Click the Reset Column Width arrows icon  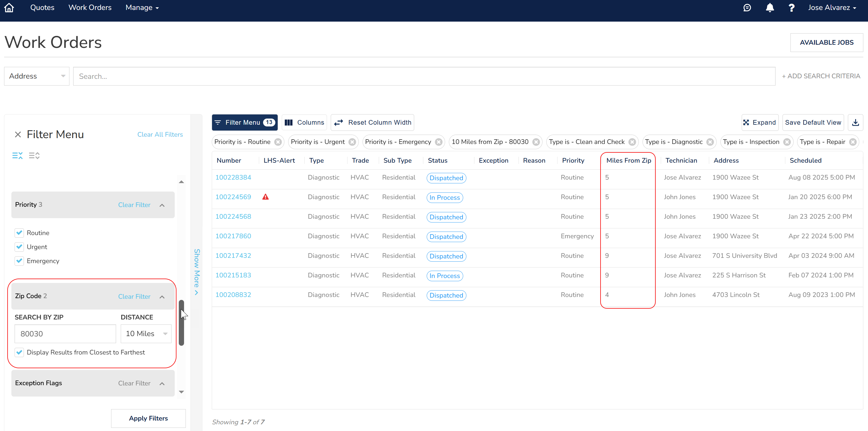pyautogui.click(x=339, y=122)
